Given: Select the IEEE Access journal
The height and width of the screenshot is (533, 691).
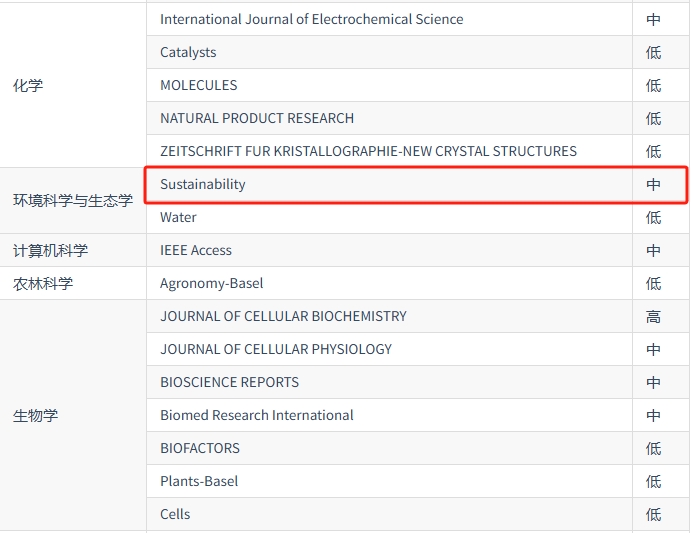Looking at the screenshot, I should 196,250.
